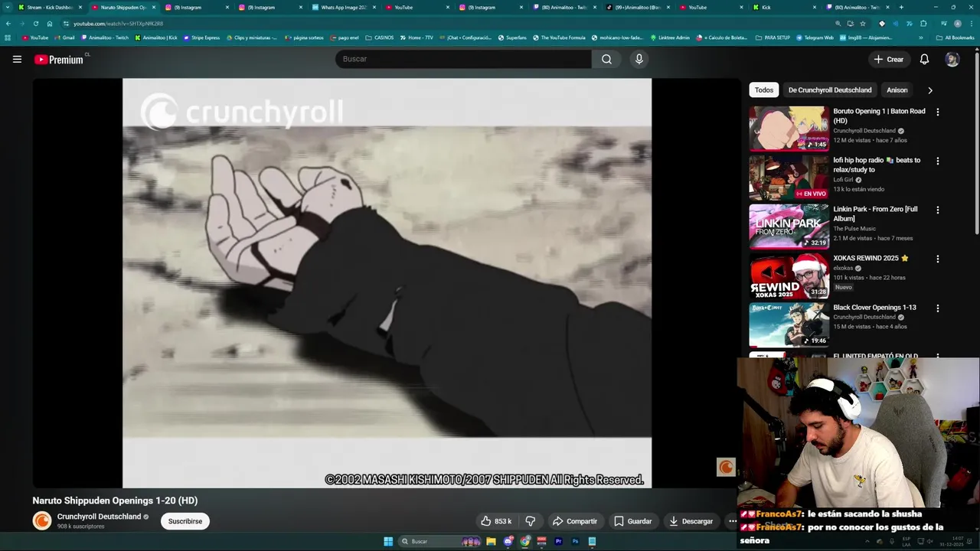Open options for Linkin Park From Zero
This screenshot has width=980, height=551.
[x=937, y=210]
